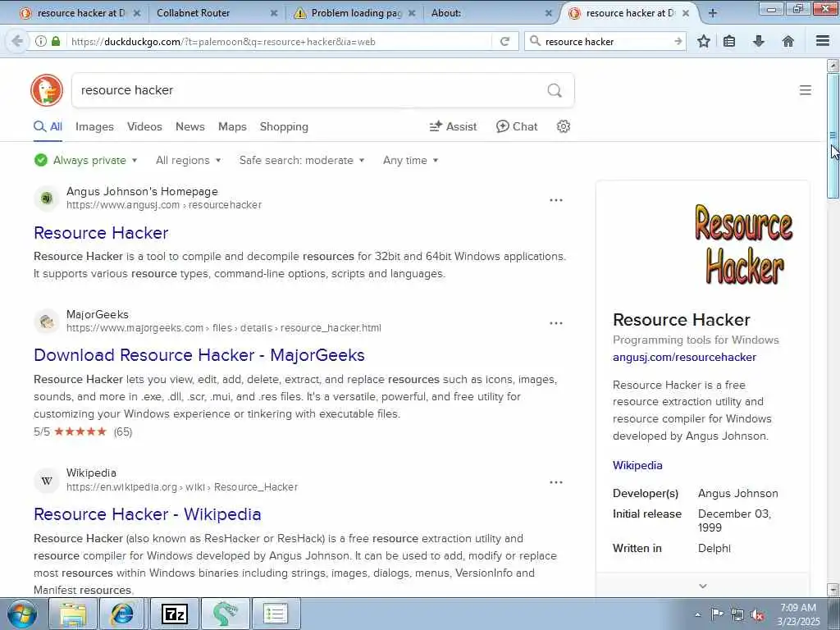
Task: Click the MajorGeeks site URL breadcrumb
Action: [224, 328]
